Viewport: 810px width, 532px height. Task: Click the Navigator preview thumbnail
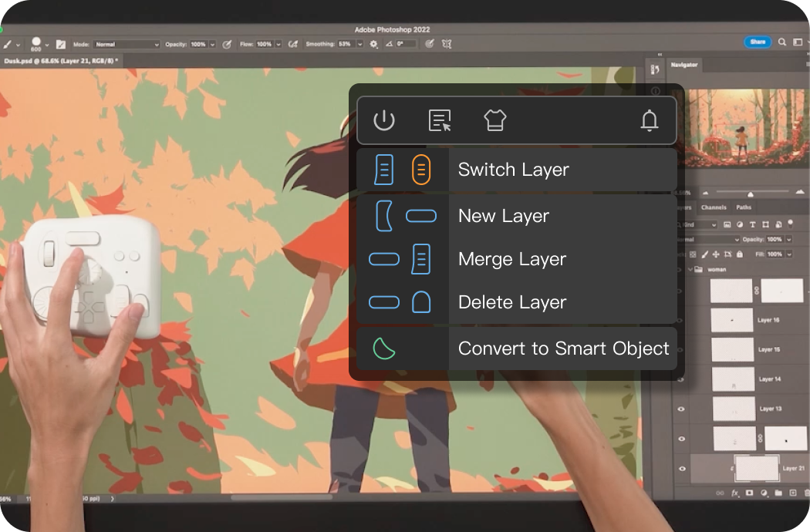point(745,127)
